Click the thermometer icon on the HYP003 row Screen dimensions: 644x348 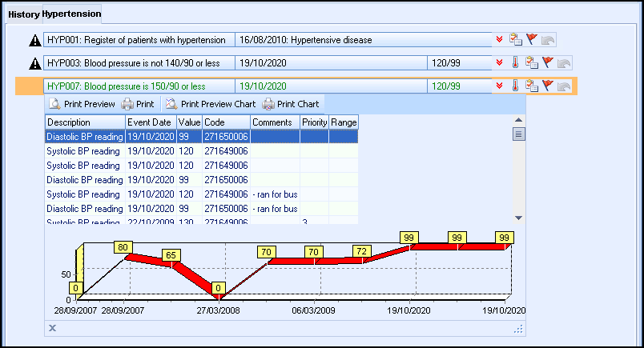[x=515, y=63]
